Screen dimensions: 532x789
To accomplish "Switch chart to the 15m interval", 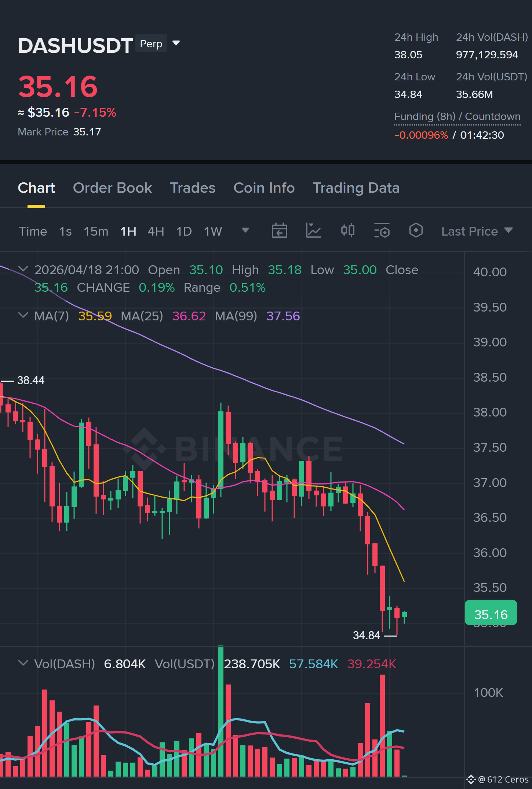I will 96,232.
